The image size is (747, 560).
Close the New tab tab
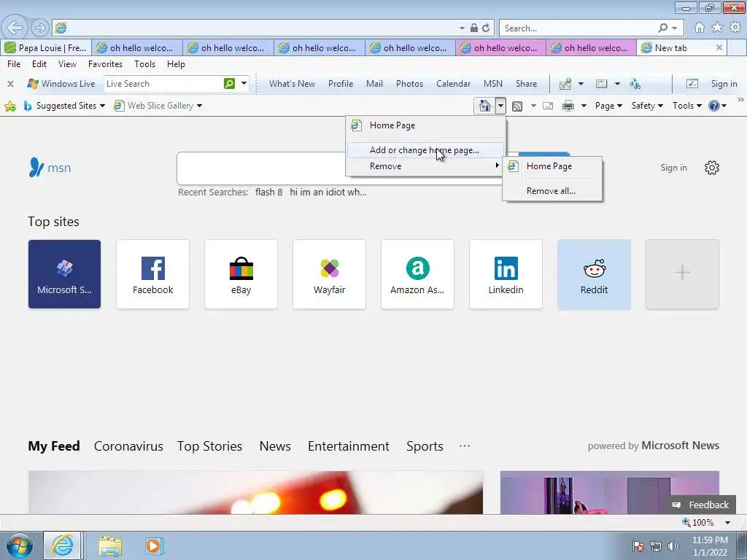coord(719,47)
